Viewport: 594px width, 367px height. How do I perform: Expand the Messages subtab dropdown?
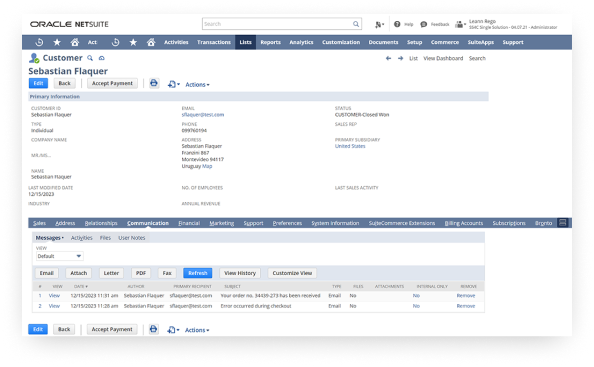(50, 238)
